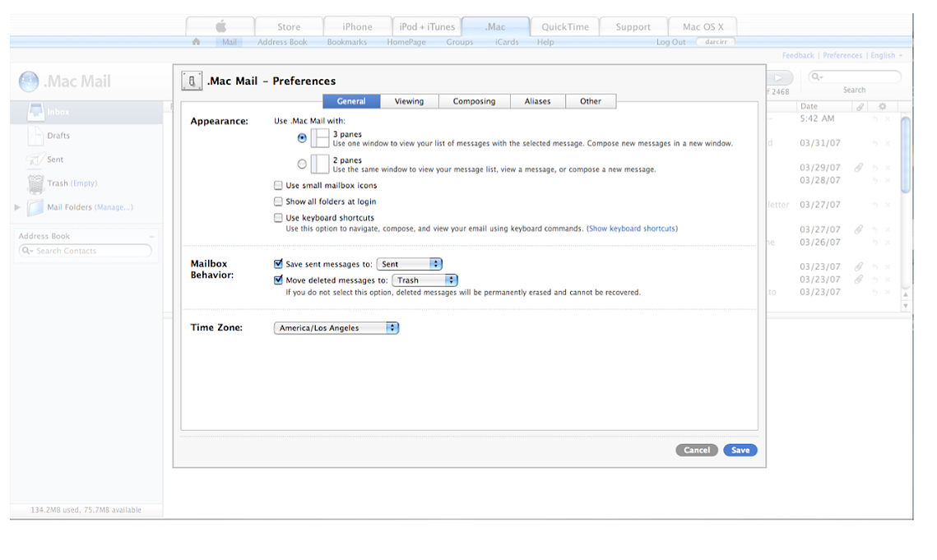Open HomePage in the sub-navigation bar
Viewport: 937px width, 560px height.
pos(406,43)
